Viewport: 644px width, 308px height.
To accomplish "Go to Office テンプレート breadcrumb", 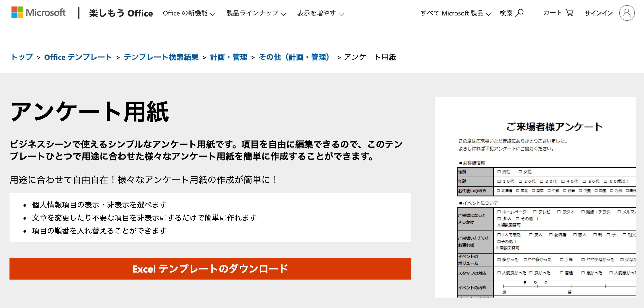I will click(78, 57).
